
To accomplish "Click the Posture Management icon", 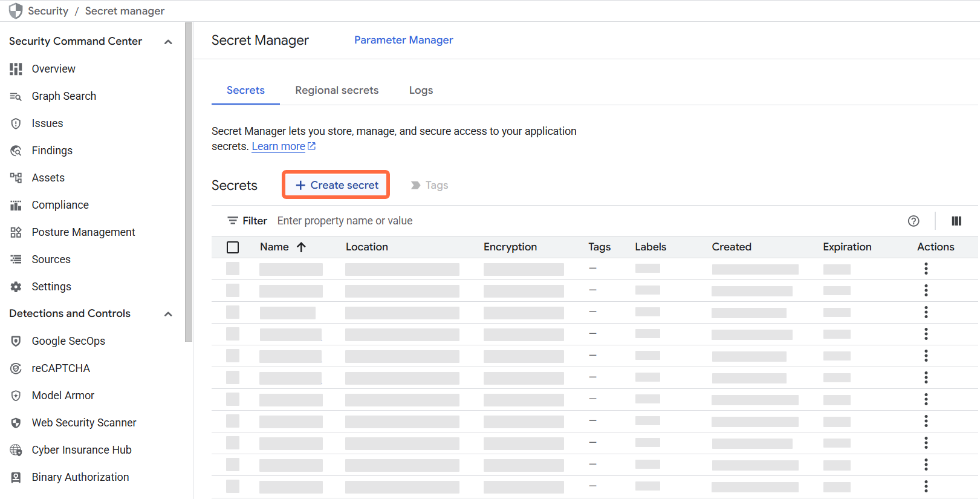I will point(16,232).
